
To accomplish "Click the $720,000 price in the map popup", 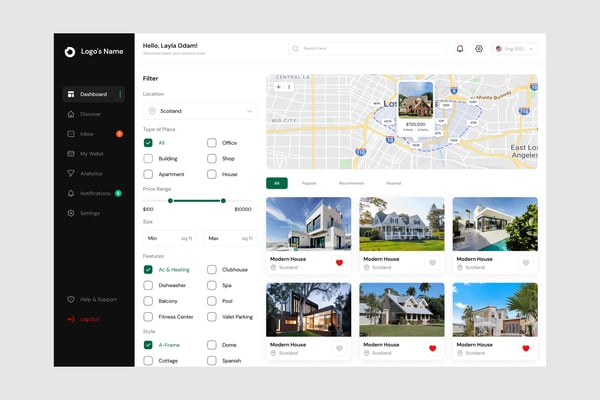I will 416,124.
